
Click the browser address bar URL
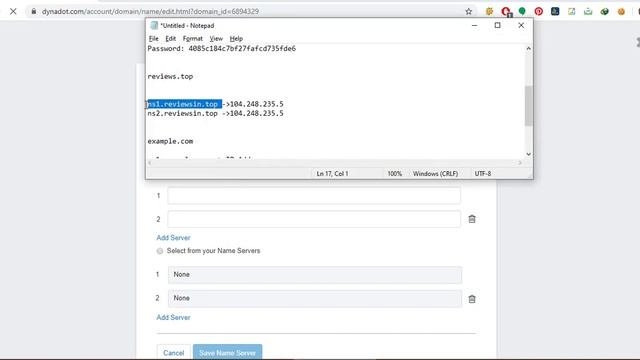(x=150, y=11)
